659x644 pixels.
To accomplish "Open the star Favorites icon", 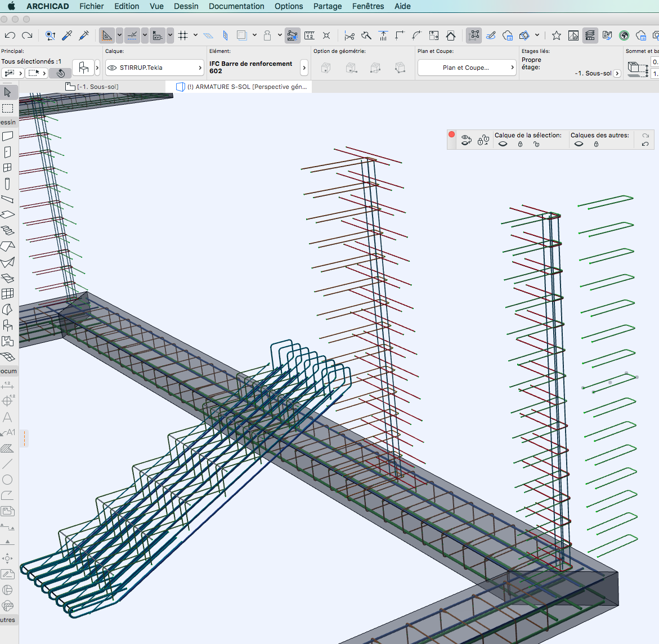I will point(556,35).
